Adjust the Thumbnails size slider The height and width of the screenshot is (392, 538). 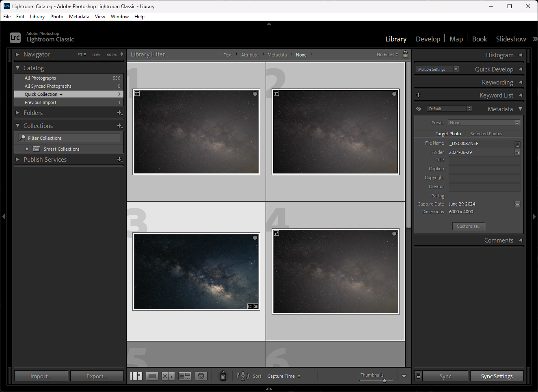[384, 381]
